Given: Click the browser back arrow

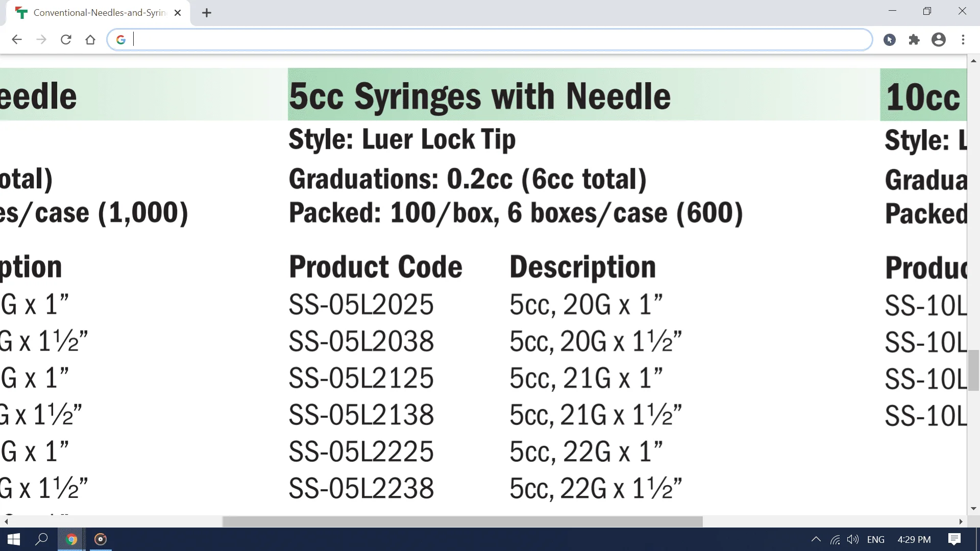Looking at the screenshot, I should coord(17,40).
